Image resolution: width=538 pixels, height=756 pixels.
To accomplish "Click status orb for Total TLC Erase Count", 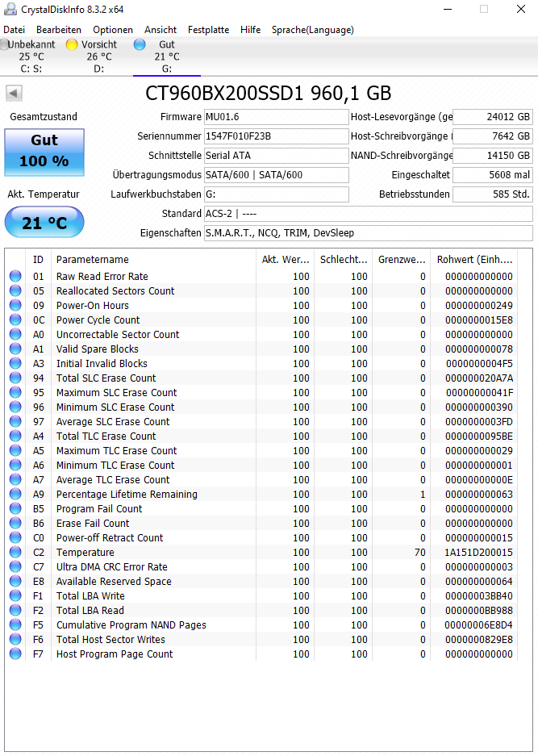I will click(15, 436).
